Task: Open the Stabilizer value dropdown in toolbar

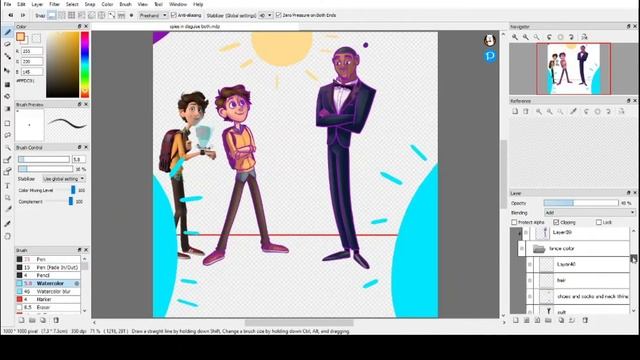Action: [266, 15]
